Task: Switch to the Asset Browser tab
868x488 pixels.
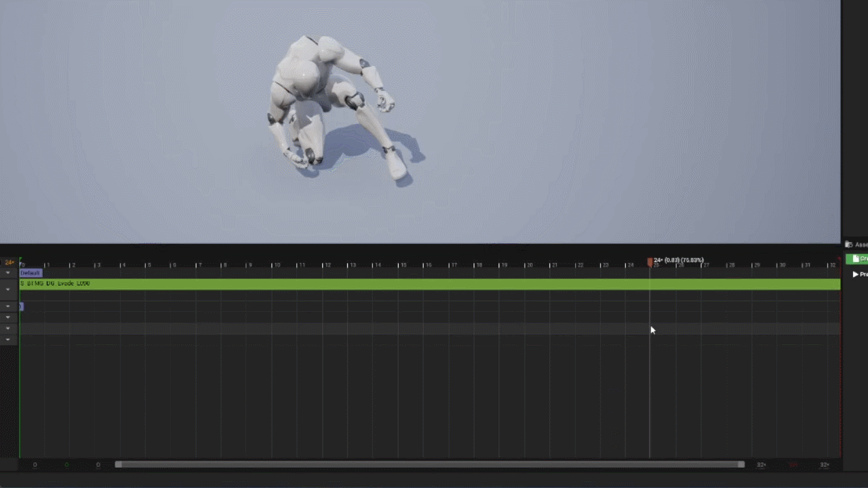Action: 860,244
